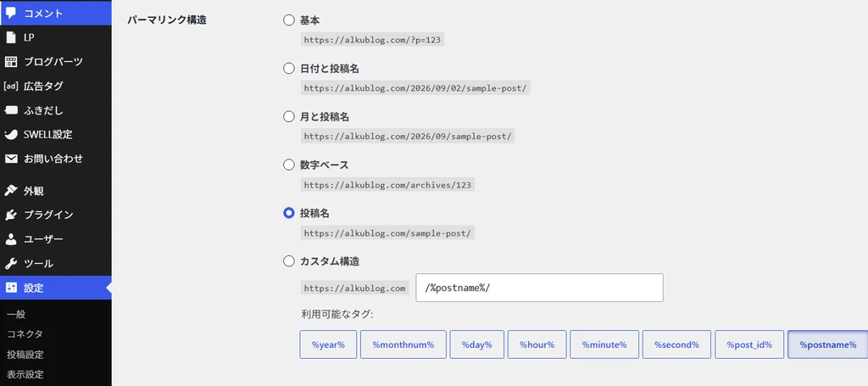Select the 日付と投稿名 radio option
Screen dimensions: 868x386
(x=288, y=69)
